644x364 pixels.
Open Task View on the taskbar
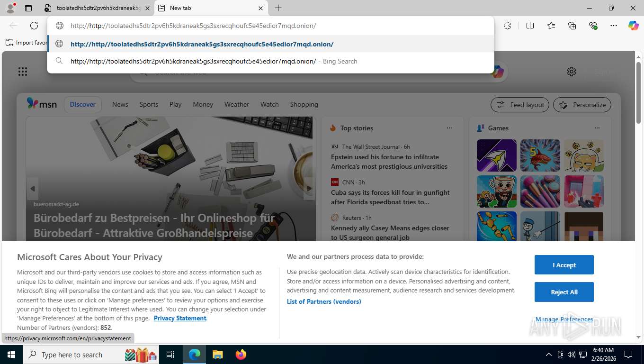pos(170,355)
